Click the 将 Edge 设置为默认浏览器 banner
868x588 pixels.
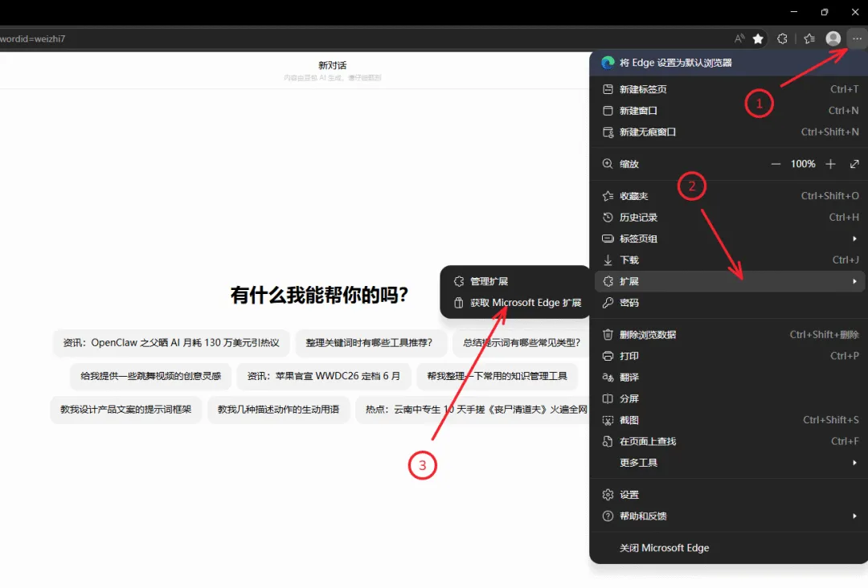click(x=730, y=63)
